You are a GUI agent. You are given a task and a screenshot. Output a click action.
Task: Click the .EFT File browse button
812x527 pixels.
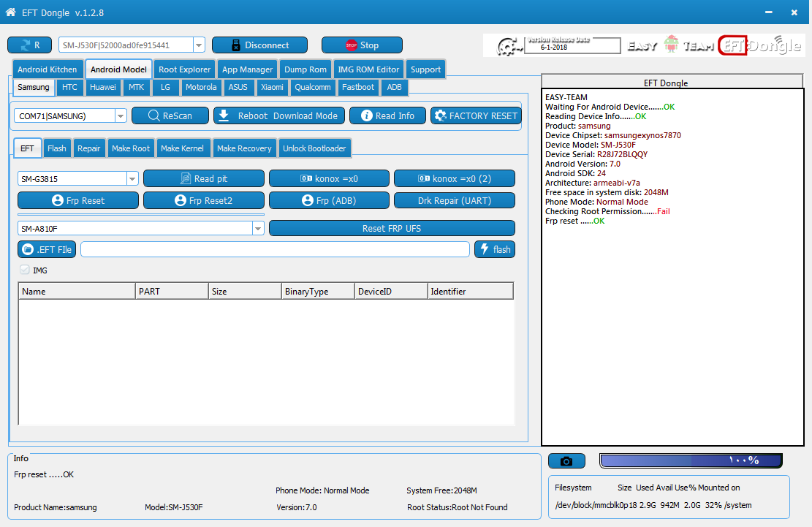pyautogui.click(x=47, y=249)
